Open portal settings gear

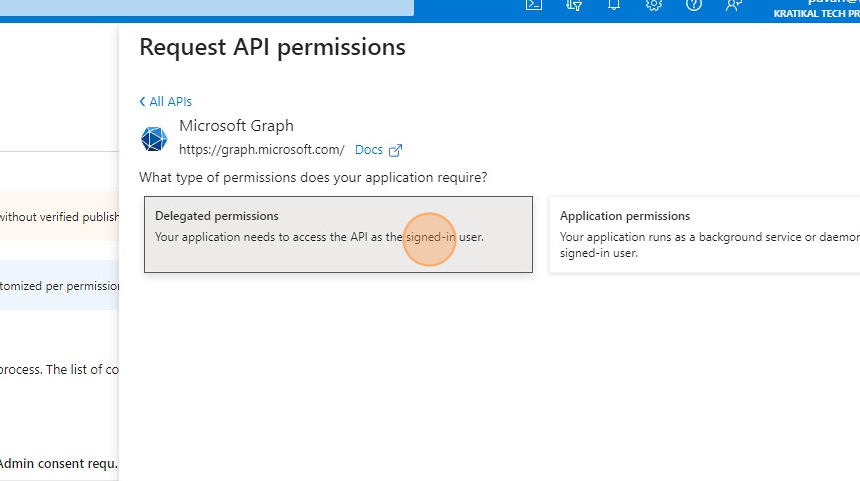[654, 5]
